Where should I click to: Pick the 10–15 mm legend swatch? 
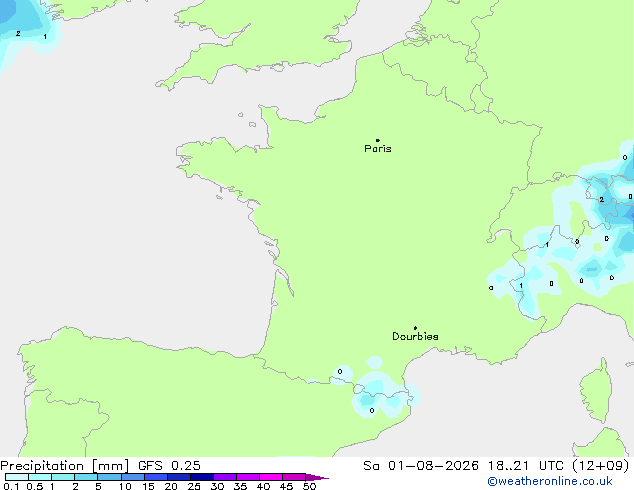[x=132, y=477]
